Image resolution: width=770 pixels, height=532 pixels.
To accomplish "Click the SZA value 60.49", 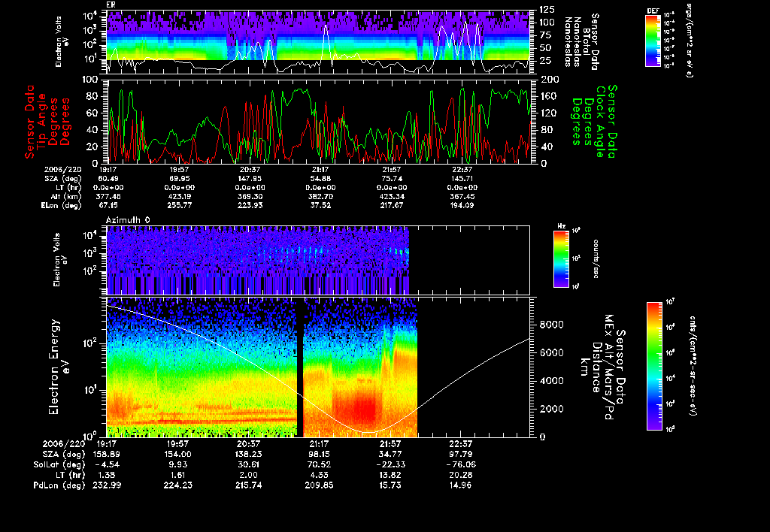I will coord(109,179).
